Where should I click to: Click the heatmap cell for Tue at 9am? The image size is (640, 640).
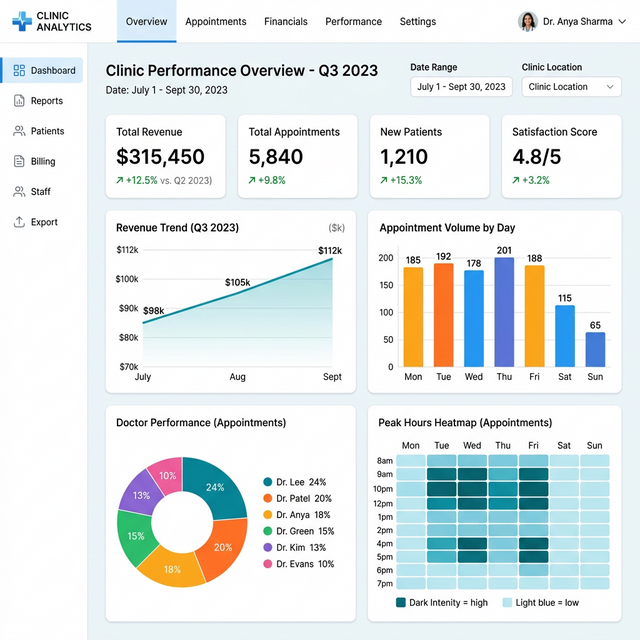click(441, 474)
